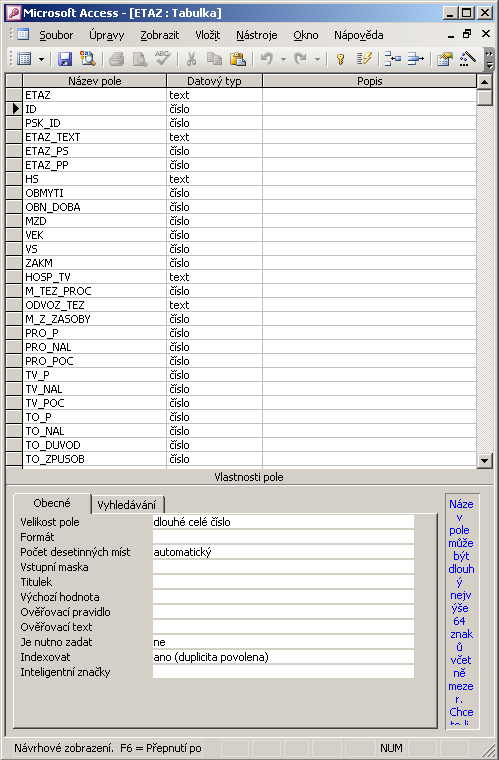
Task: Switch to the Vyhledávání tab
Action: [126, 505]
